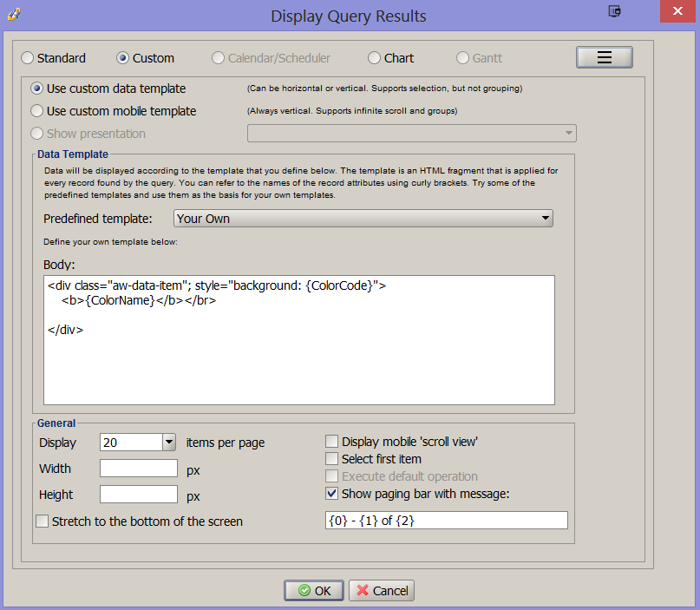
Task: Click the application pencil icon in title bar
Action: (14, 14)
